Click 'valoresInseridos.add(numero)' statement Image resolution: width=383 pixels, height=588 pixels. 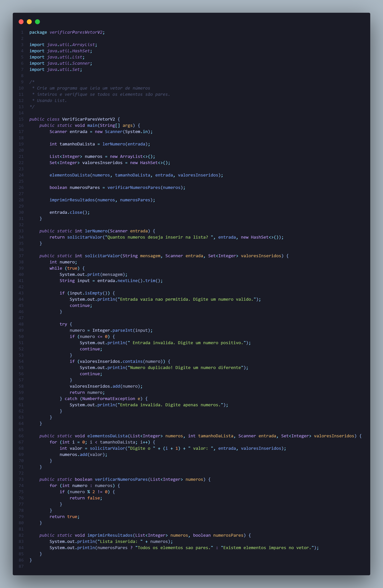pyautogui.click(x=106, y=386)
